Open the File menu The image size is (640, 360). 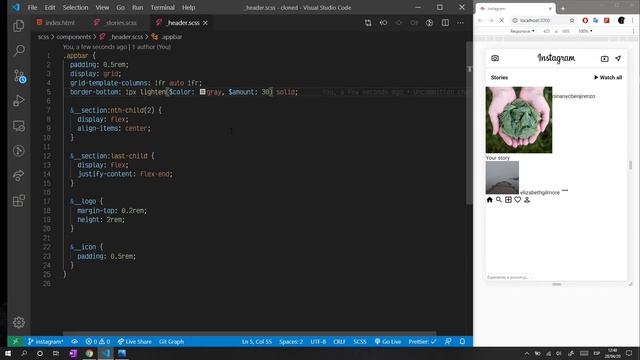[x=32, y=7]
